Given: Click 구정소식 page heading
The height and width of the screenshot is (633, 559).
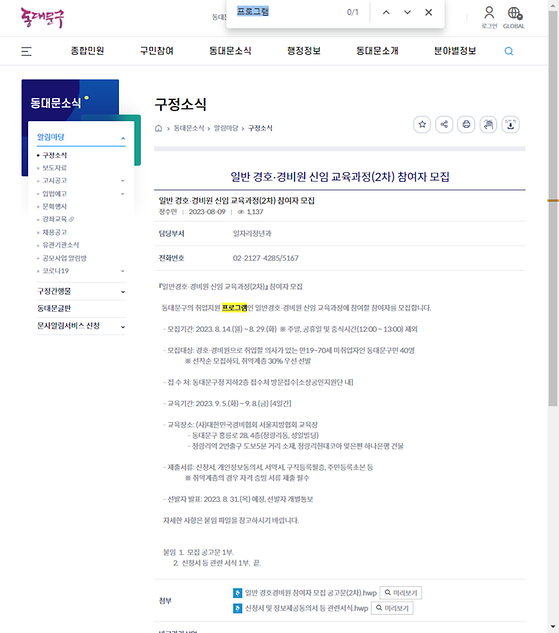Looking at the screenshot, I should pos(181,104).
